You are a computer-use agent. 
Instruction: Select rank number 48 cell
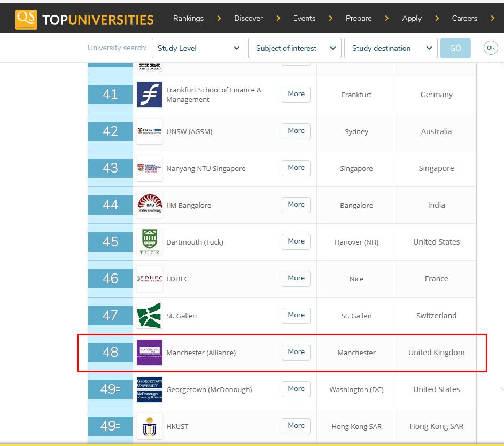pos(110,352)
